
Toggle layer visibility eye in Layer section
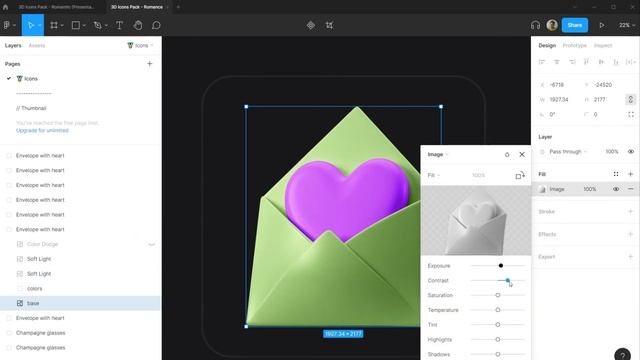(x=631, y=152)
